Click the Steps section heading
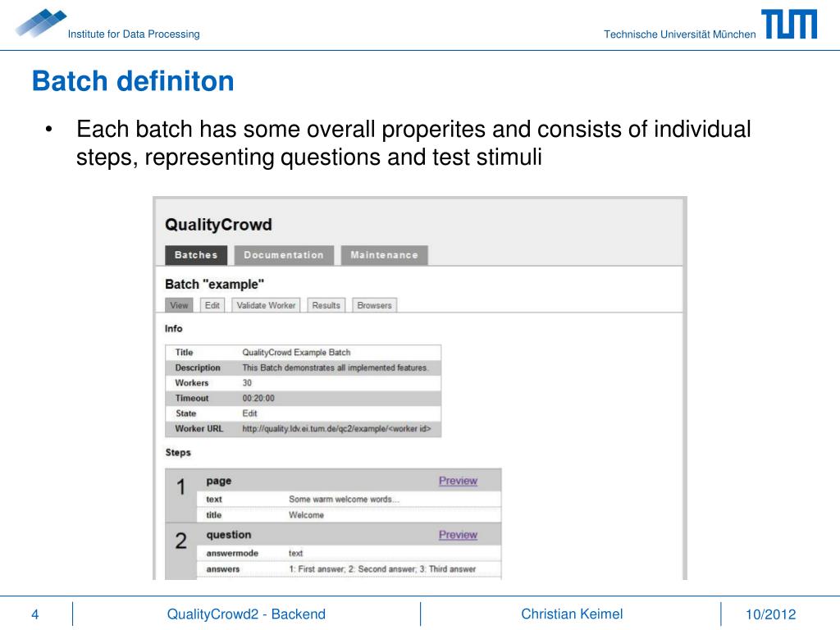 pyautogui.click(x=178, y=453)
